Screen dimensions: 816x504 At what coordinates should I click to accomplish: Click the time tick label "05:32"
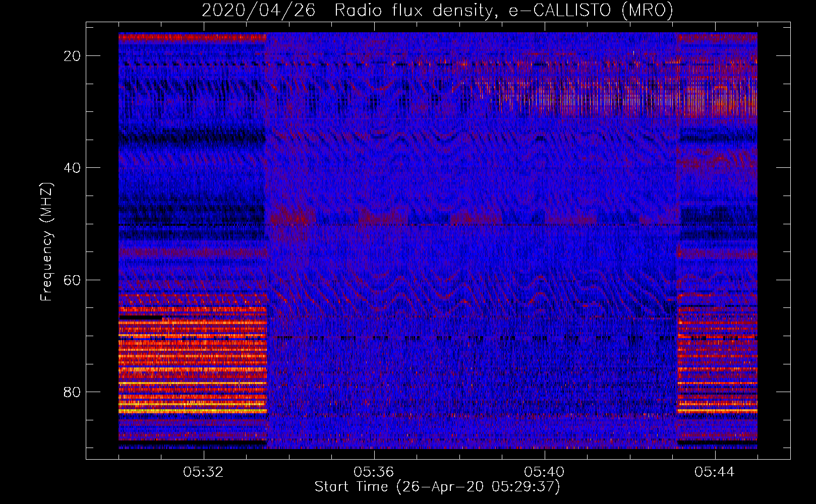tap(204, 472)
